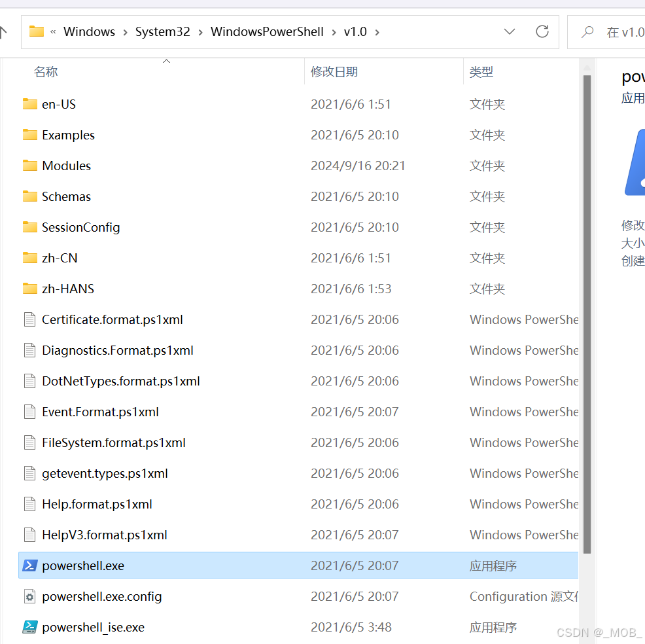Click the large PowerShell preview icon

tap(635, 163)
